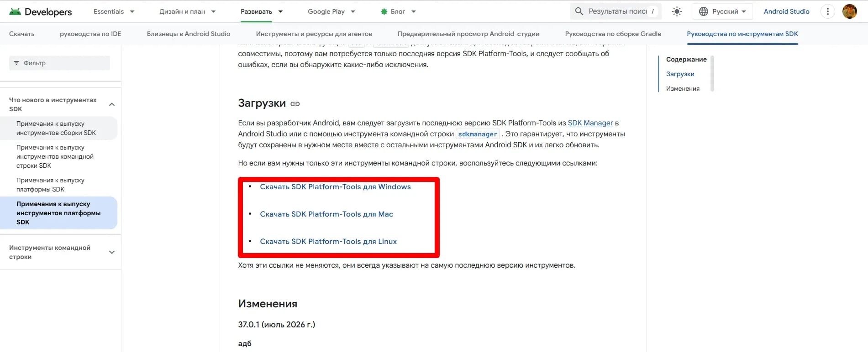Open the Android Developers logo home link
This screenshot has height=352, width=868.
41,12
